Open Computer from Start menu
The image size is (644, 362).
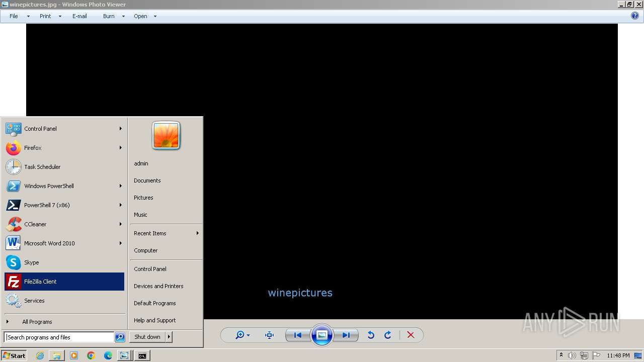(146, 250)
